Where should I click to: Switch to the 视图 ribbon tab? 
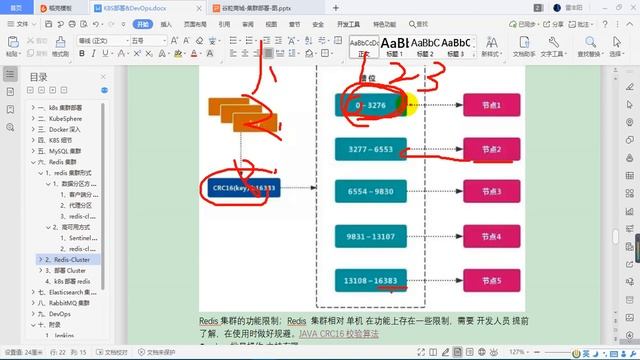[271, 24]
